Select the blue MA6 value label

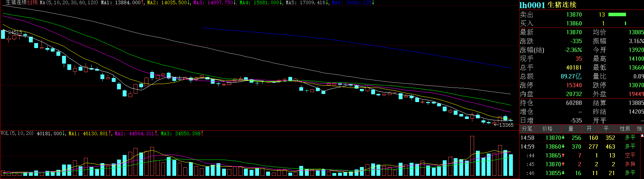[352, 2]
